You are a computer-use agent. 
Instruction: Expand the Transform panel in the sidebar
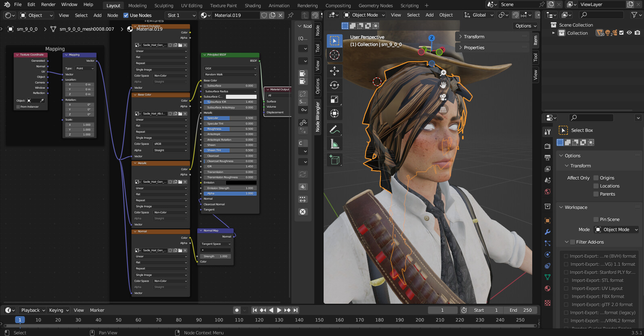[492, 37]
